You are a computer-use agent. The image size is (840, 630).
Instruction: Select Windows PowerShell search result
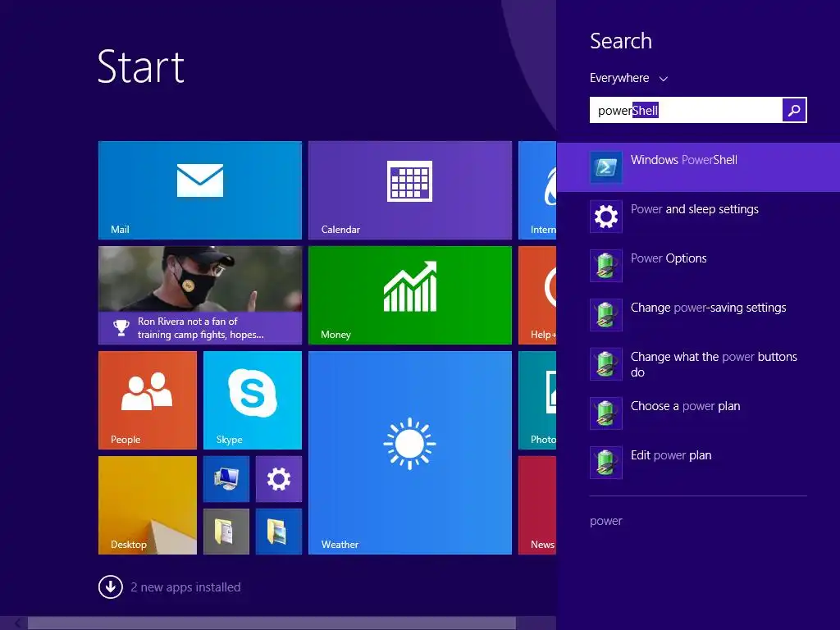click(x=699, y=167)
